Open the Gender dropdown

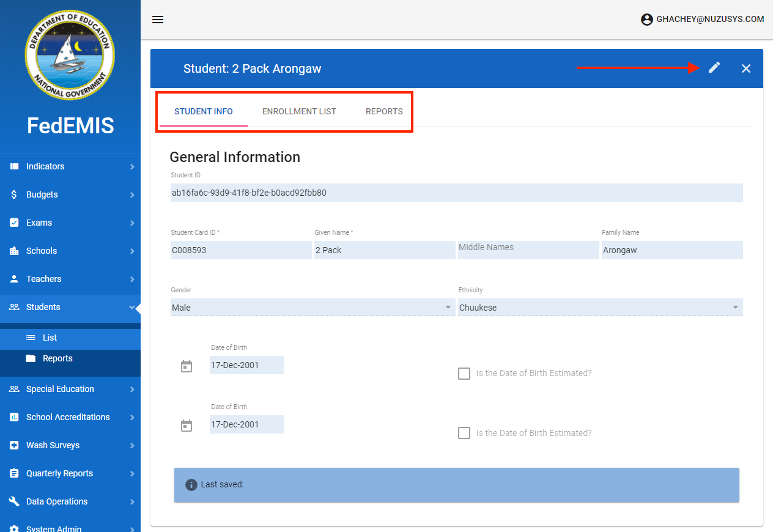pos(312,308)
